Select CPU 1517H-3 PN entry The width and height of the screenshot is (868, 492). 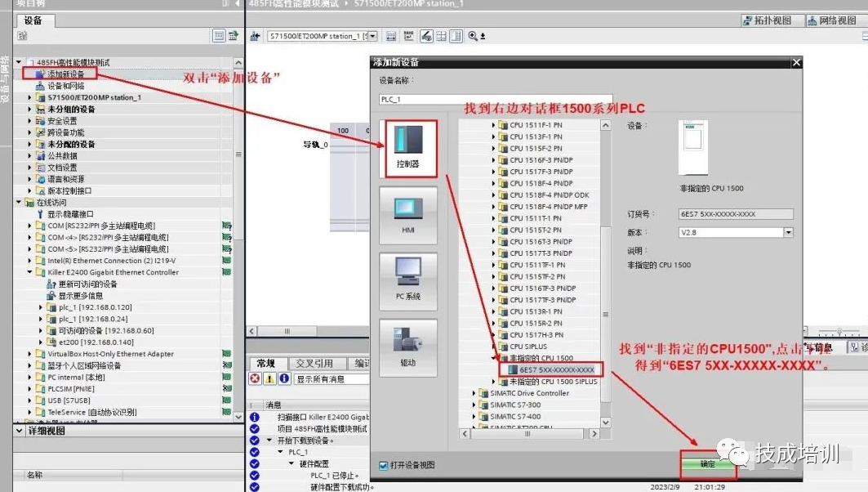536,334
